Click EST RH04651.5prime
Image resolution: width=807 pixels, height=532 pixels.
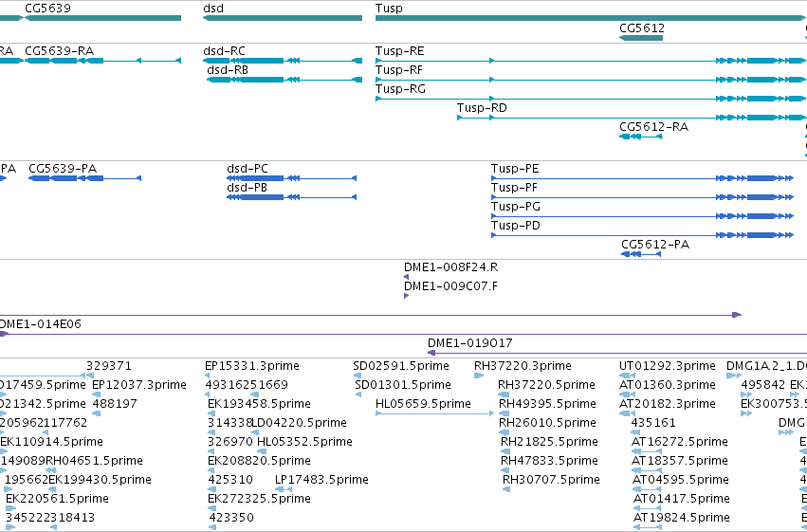coord(94,461)
